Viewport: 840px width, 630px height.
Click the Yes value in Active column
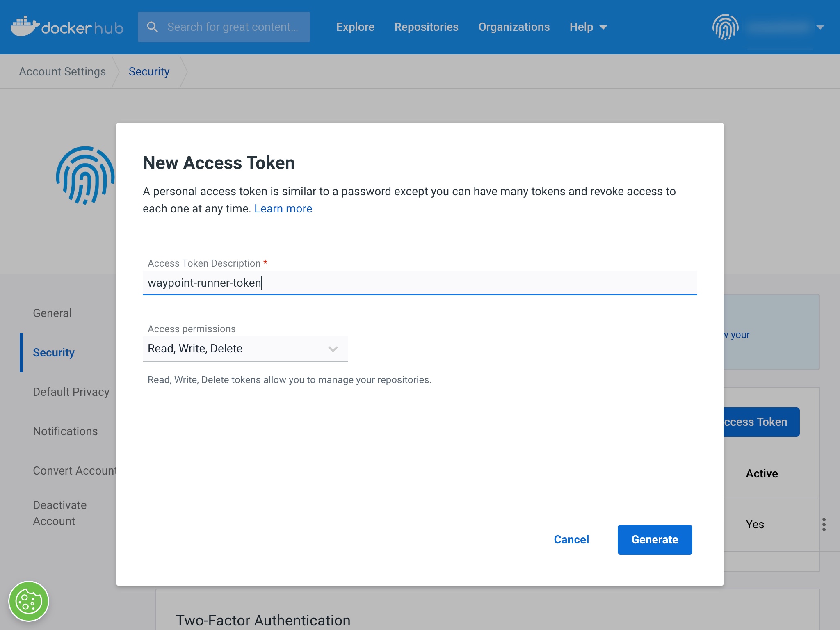755,525
